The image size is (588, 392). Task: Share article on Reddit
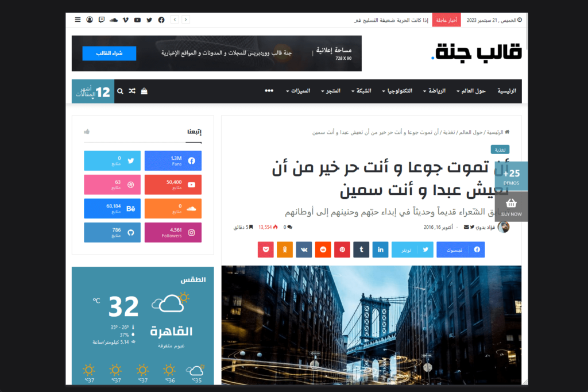point(323,249)
